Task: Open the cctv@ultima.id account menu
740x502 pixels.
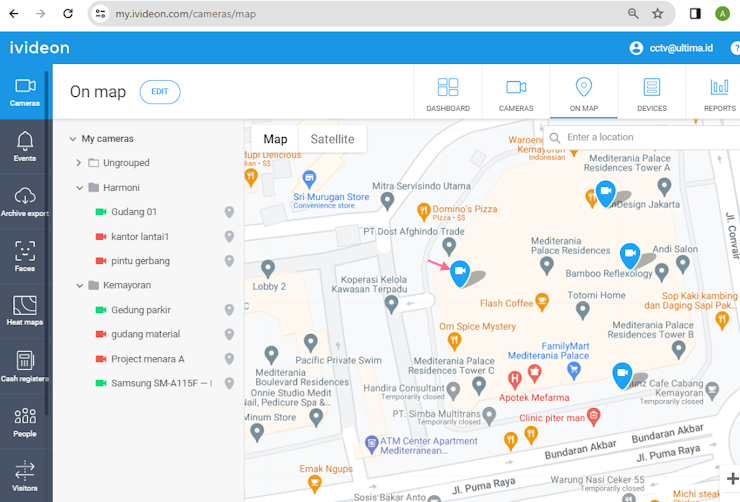Action: click(671, 48)
